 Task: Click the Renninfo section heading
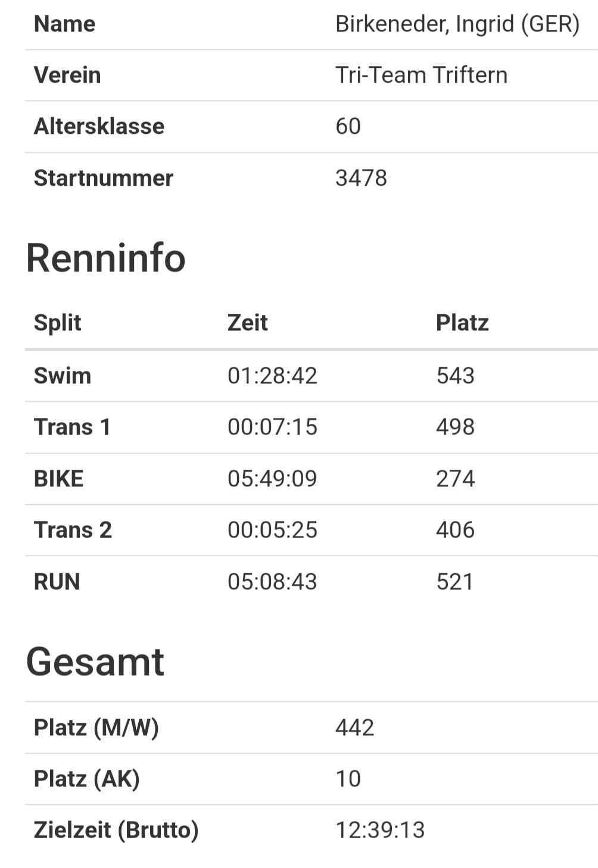click(x=106, y=258)
